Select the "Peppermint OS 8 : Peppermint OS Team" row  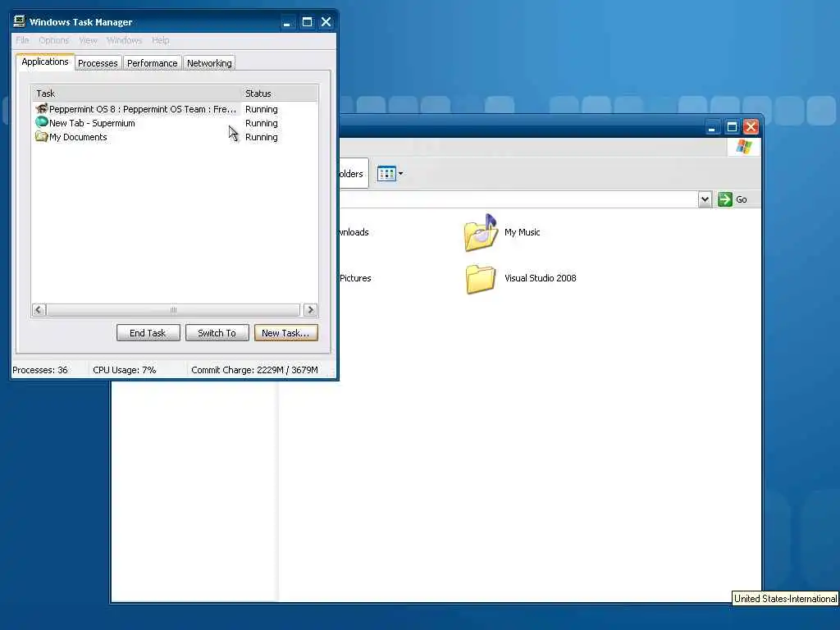[x=175, y=109]
